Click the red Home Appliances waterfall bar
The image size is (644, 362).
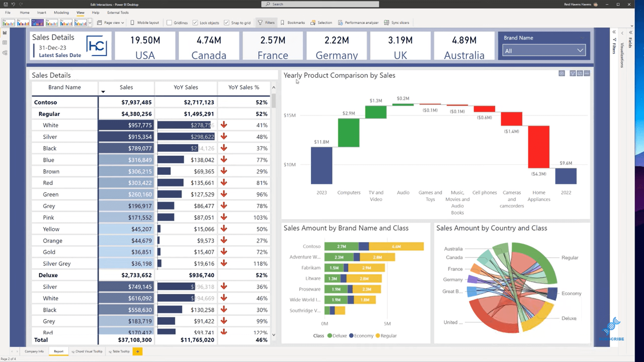[x=539, y=147]
